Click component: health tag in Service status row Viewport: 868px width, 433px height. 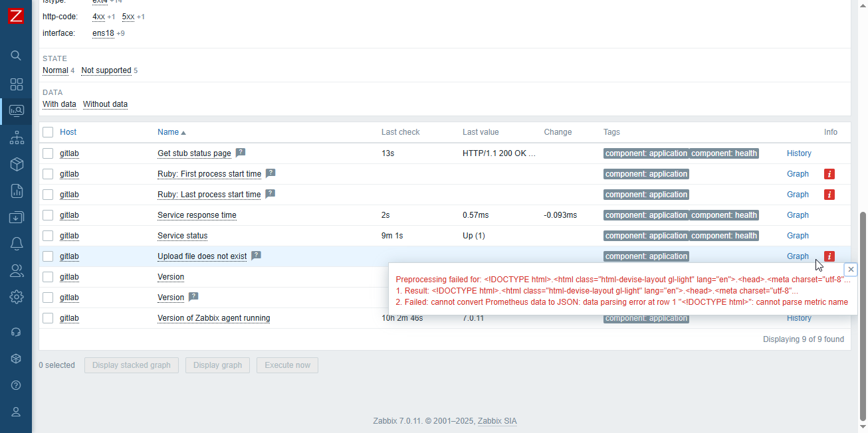coord(724,236)
